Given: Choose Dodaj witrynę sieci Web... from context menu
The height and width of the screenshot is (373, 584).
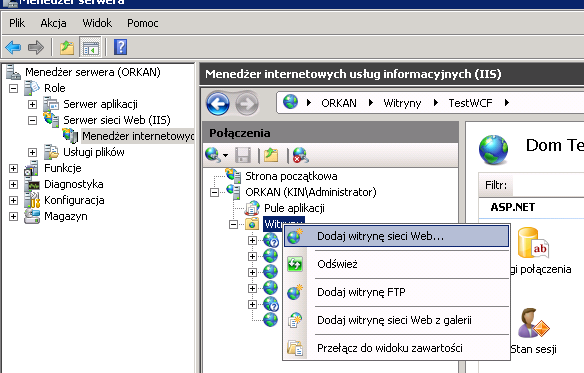Looking at the screenshot, I should [396, 236].
